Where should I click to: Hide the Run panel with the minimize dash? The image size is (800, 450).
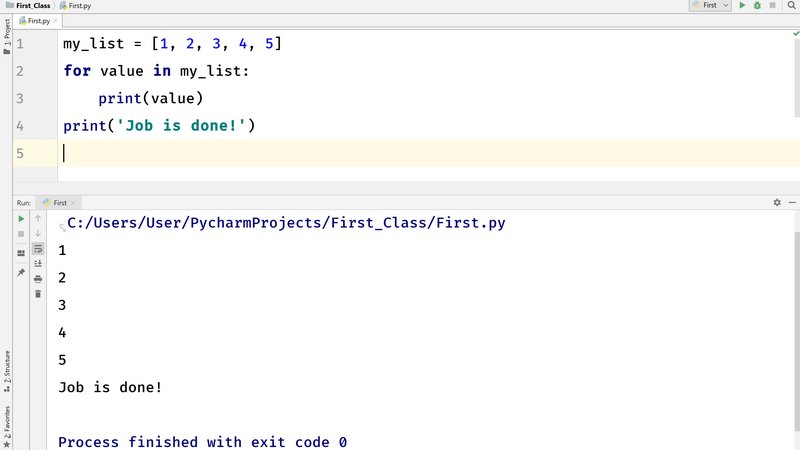point(791,202)
